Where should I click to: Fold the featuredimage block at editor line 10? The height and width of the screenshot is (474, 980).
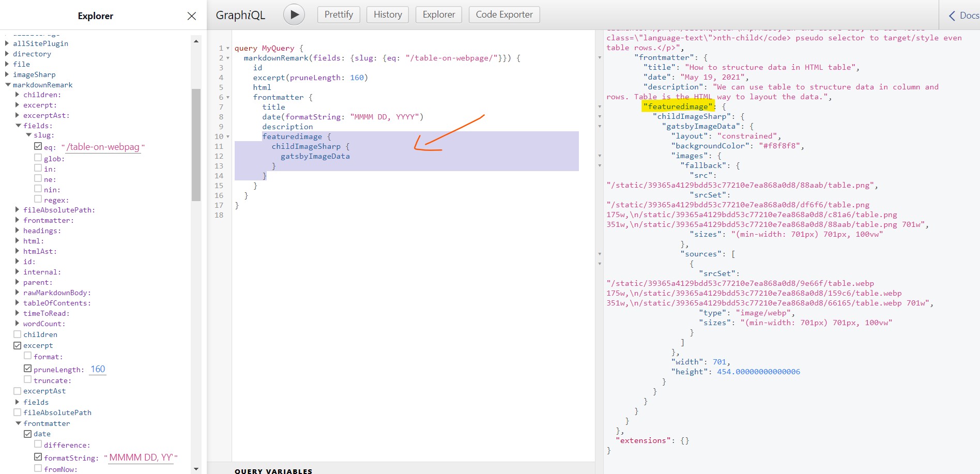point(228,136)
